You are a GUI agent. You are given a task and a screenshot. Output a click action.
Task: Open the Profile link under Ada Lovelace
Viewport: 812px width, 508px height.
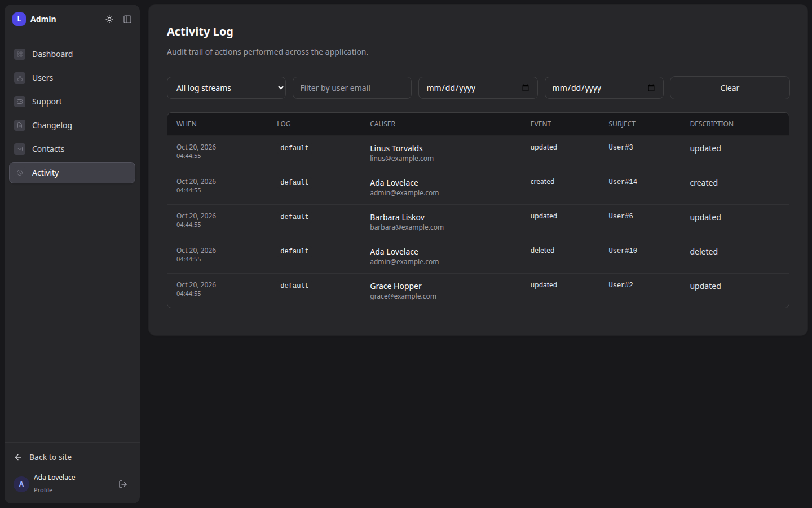pyautogui.click(x=43, y=490)
